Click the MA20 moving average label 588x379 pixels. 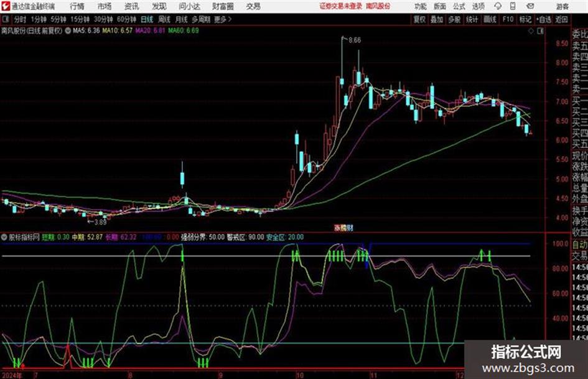[x=151, y=30]
